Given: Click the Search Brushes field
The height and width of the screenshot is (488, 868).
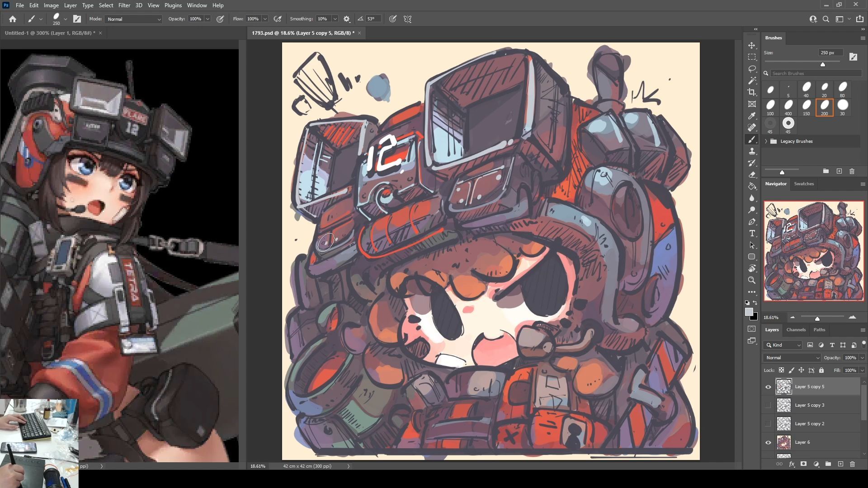Looking at the screenshot, I should [x=816, y=73].
